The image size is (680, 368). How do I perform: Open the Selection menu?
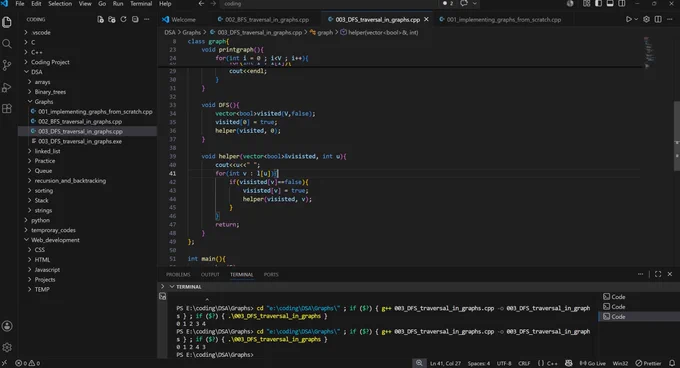[x=60, y=3]
